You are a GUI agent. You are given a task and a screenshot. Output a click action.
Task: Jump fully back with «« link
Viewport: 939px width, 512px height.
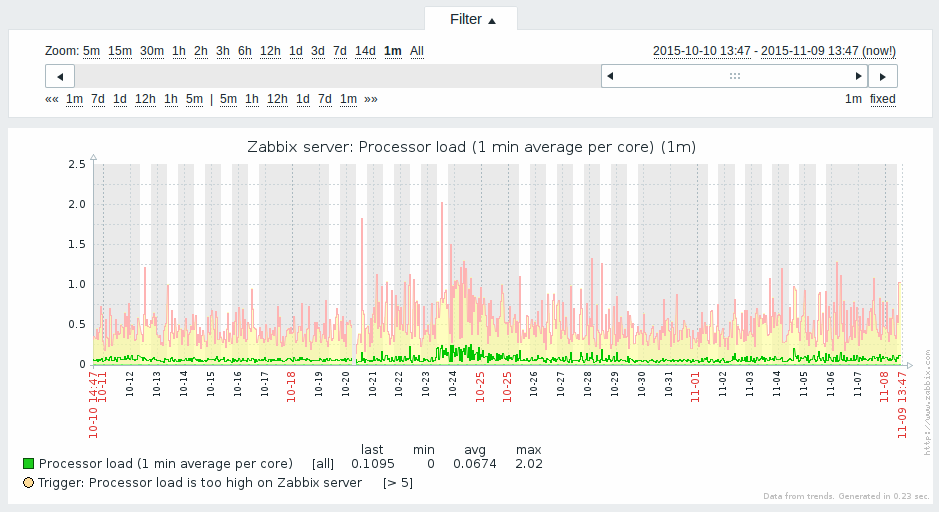(x=52, y=99)
